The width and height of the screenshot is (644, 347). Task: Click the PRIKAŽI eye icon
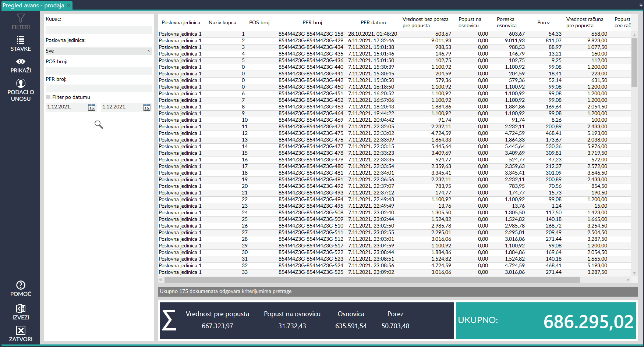(21, 62)
